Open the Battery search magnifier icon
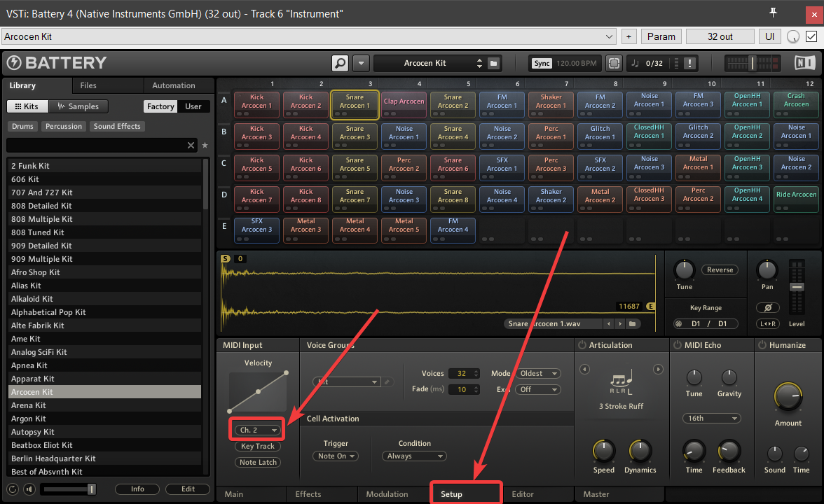Image resolution: width=824 pixels, height=504 pixels. pos(340,64)
